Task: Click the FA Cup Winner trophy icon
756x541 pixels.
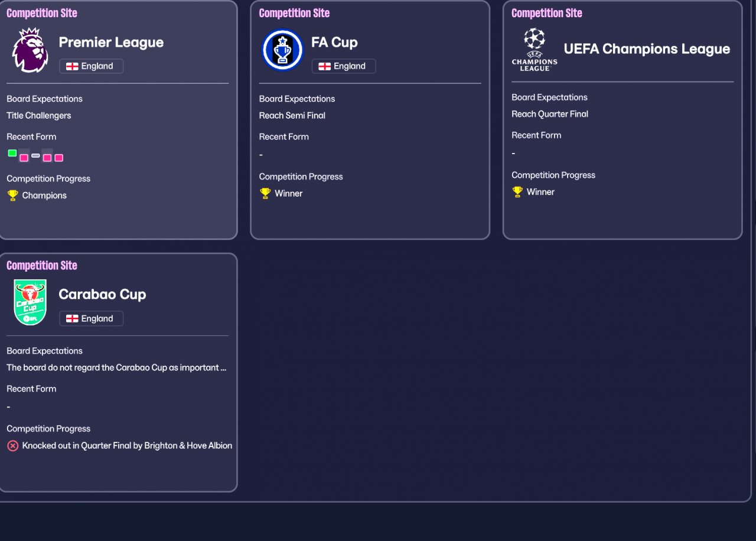Action: pyautogui.click(x=265, y=193)
